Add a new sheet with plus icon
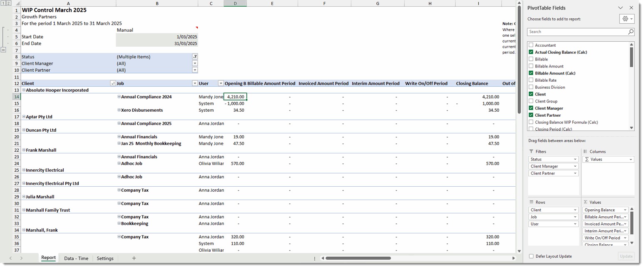Screen dimensions: 644x268 click(x=134, y=258)
